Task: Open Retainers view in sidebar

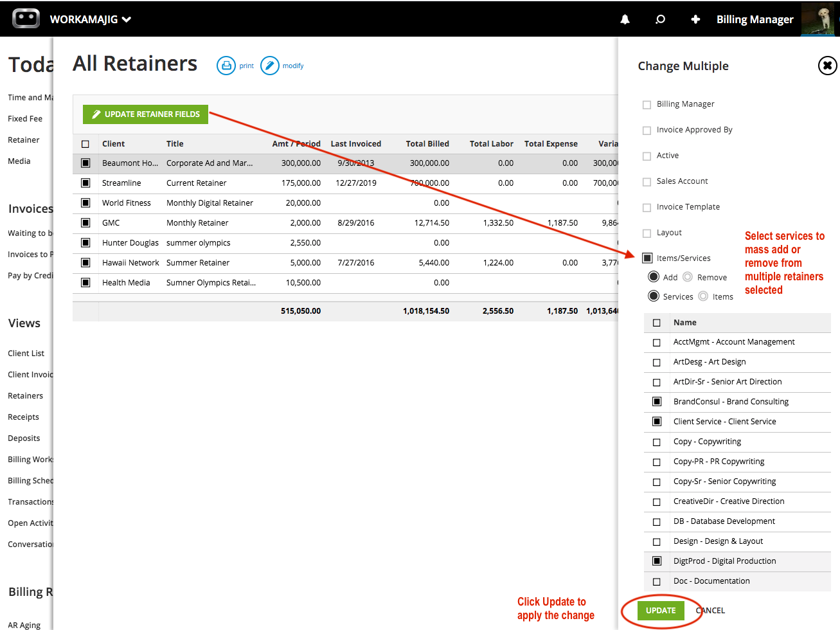Action: click(x=26, y=396)
